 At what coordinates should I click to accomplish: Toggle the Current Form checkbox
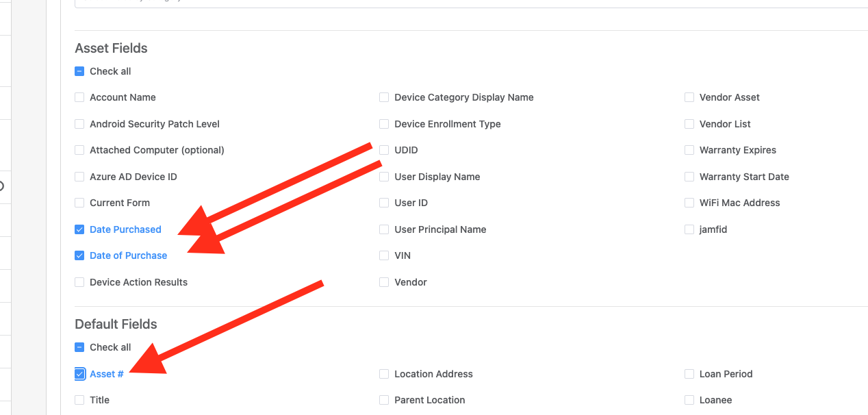pos(79,203)
